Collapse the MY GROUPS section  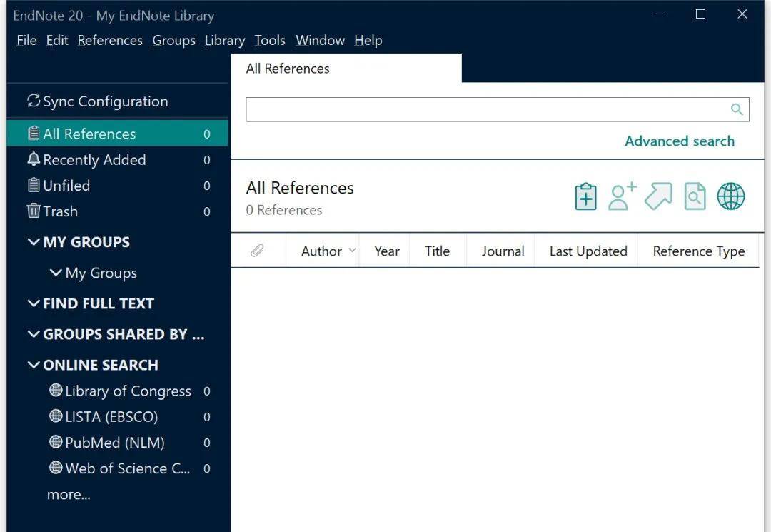34,242
